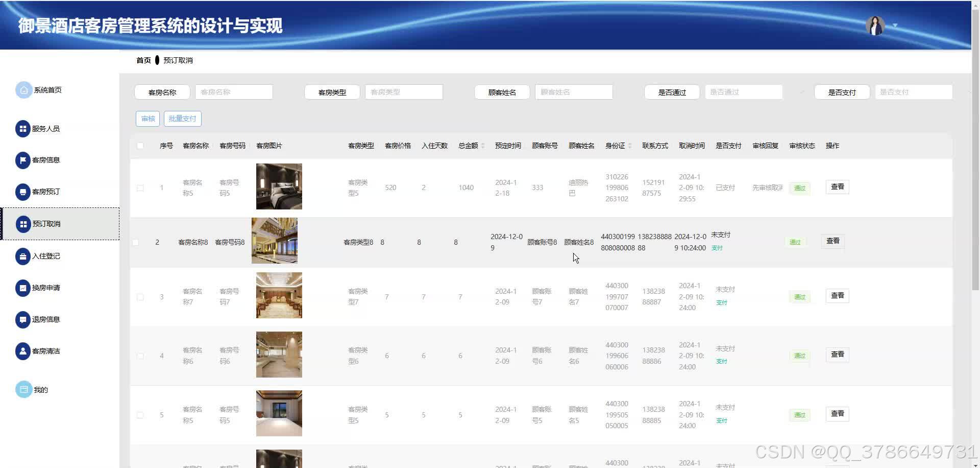Open 服务人员 via its sidebar icon
The image size is (980, 468).
[x=23, y=129]
